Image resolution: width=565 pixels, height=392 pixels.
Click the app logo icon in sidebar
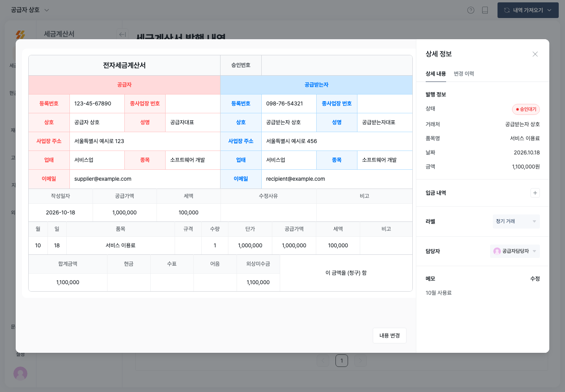click(20, 34)
